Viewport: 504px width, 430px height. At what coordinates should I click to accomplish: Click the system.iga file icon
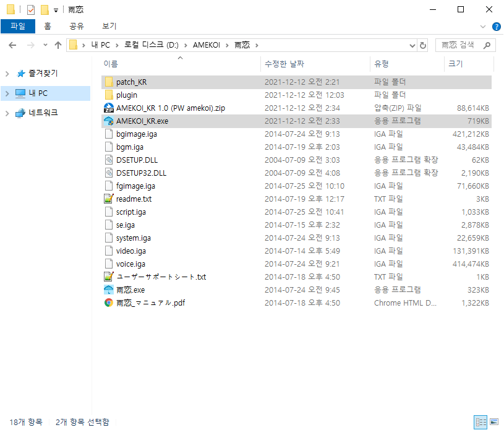pyautogui.click(x=109, y=238)
